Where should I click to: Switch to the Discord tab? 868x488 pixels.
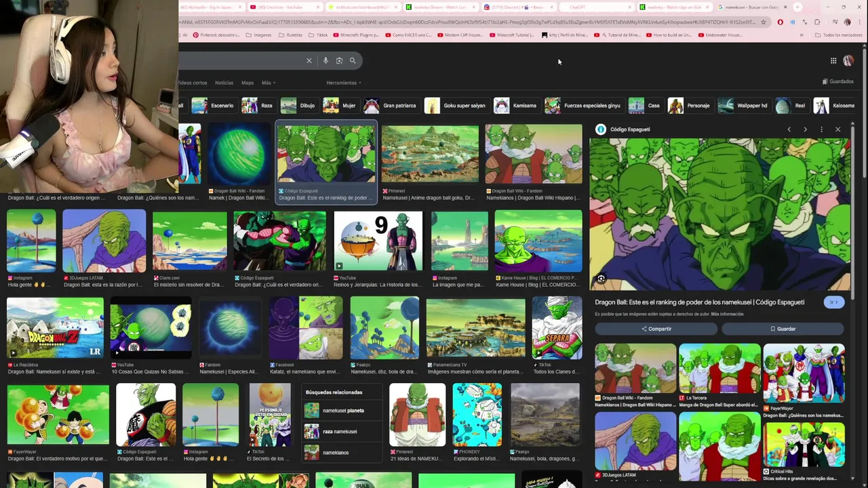519,7
